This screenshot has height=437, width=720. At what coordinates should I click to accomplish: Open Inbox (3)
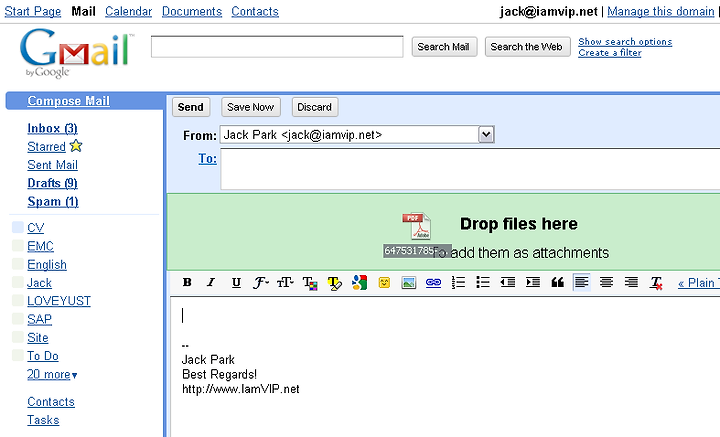(x=52, y=129)
